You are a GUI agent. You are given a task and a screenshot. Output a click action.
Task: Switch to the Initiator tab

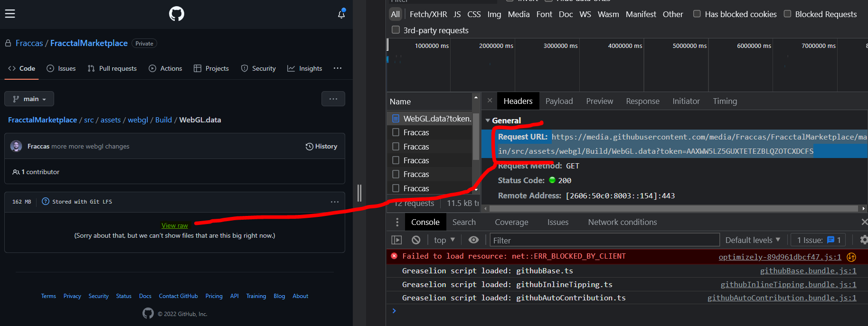(686, 101)
